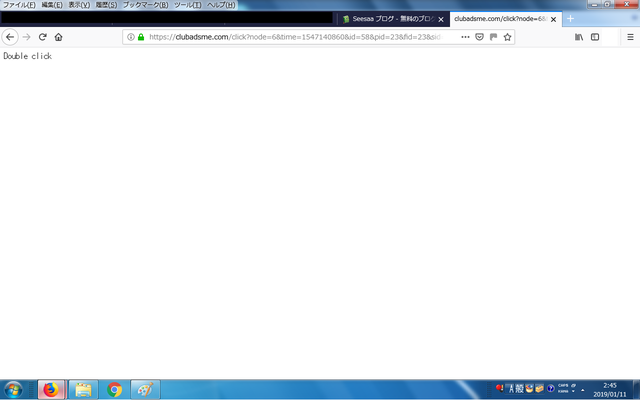Toggle the IME CAPS indicator
The height and width of the screenshot is (400, 640).
(x=563, y=385)
